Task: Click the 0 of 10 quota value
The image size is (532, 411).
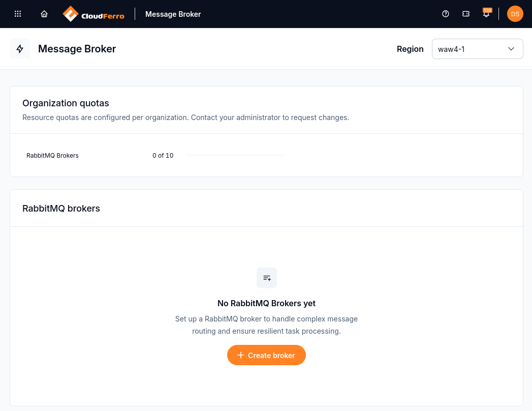Action: point(163,156)
